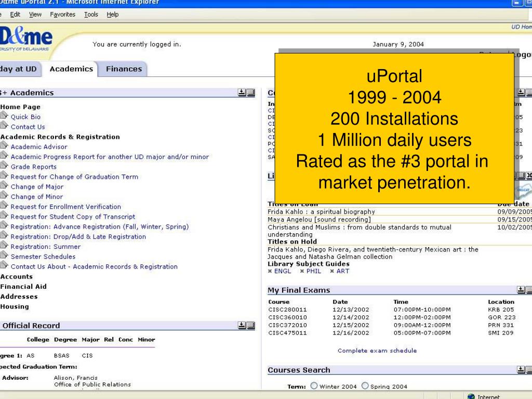Switch to the Academics tab
This screenshot has height=399, width=532.
click(71, 69)
